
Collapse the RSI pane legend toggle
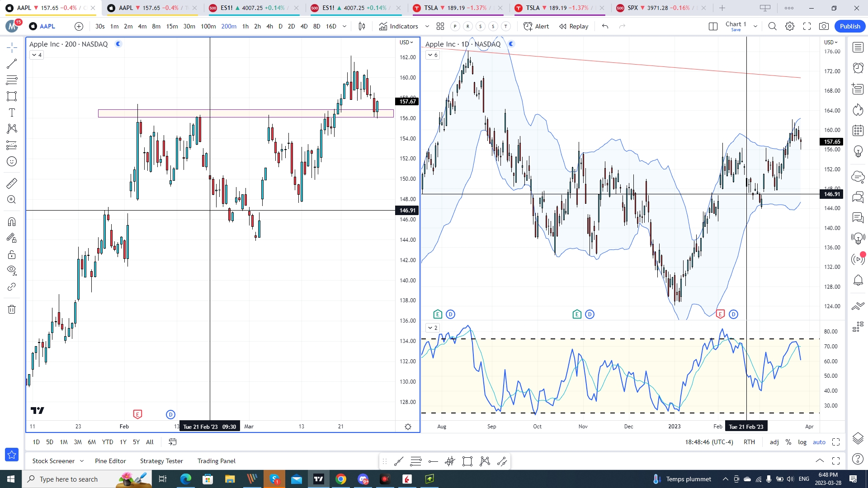pyautogui.click(x=433, y=328)
